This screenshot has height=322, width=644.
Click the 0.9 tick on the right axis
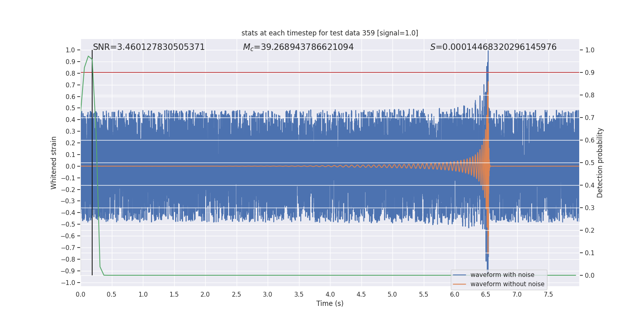[x=590, y=73]
